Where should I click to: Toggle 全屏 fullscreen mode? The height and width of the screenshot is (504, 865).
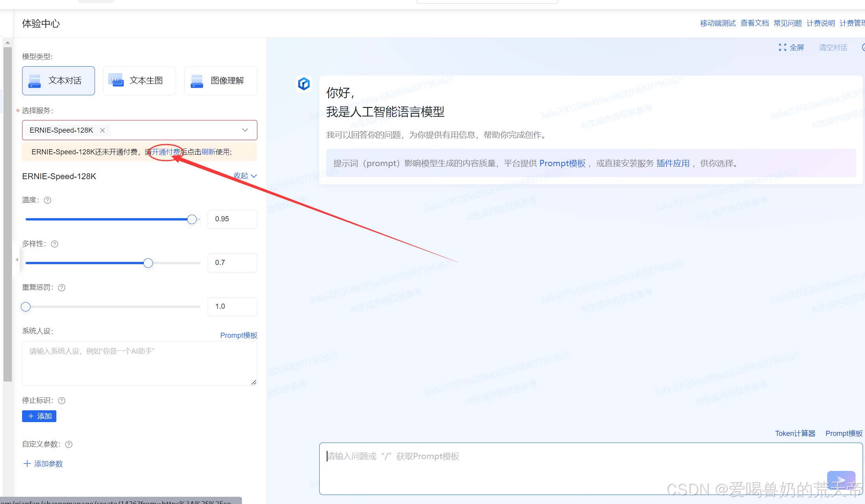[791, 48]
